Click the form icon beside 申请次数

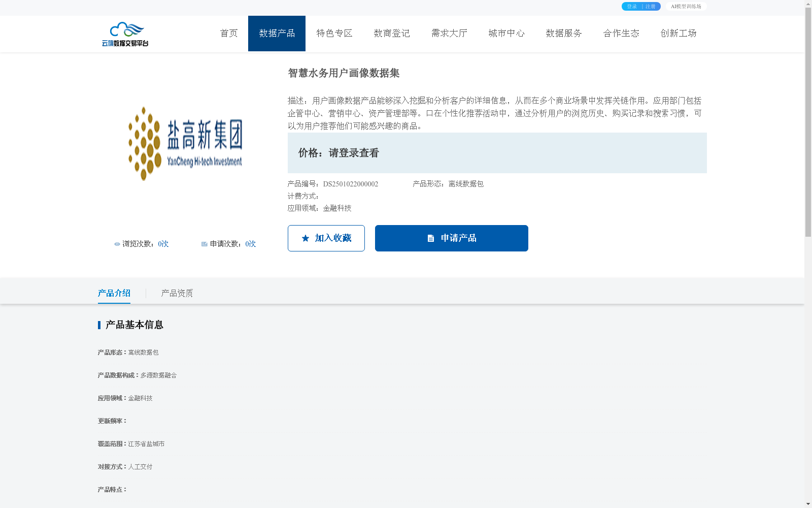tap(205, 244)
